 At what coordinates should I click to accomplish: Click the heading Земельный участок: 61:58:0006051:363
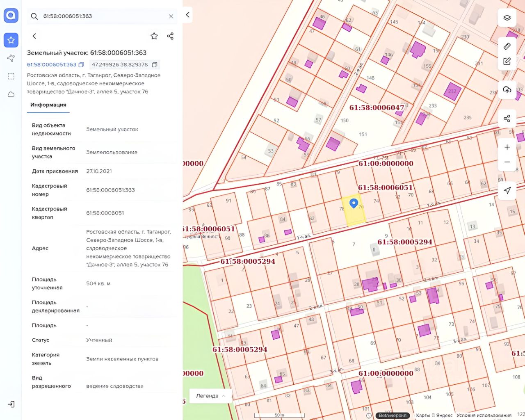[x=87, y=53]
